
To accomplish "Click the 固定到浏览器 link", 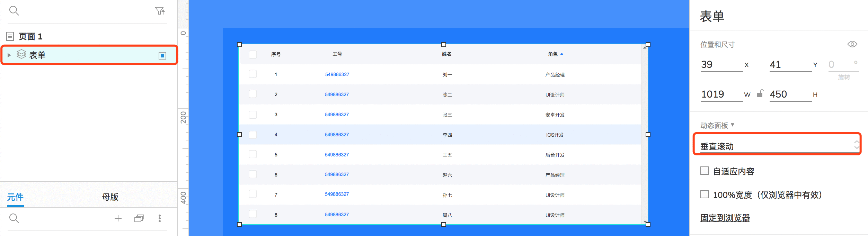I will coord(725,218).
